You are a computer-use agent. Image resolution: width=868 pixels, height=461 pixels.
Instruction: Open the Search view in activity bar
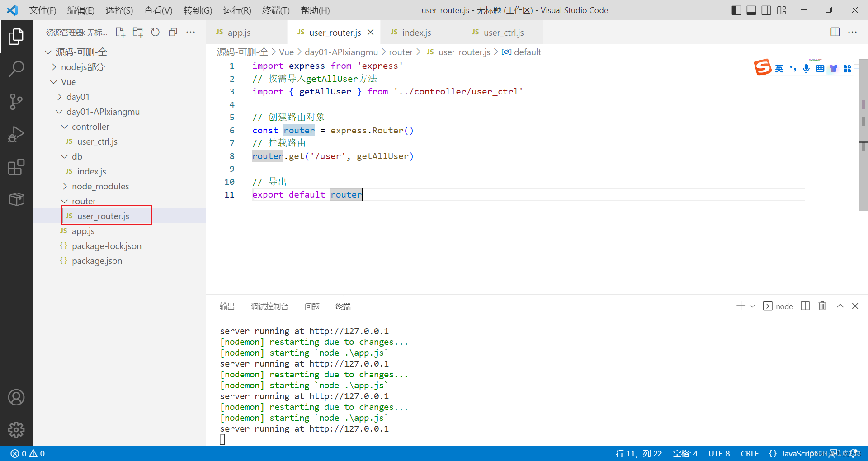pos(16,69)
